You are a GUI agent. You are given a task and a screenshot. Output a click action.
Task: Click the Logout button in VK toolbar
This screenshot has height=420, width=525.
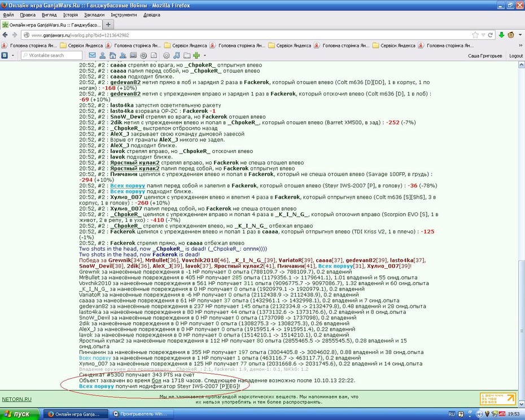515,55
